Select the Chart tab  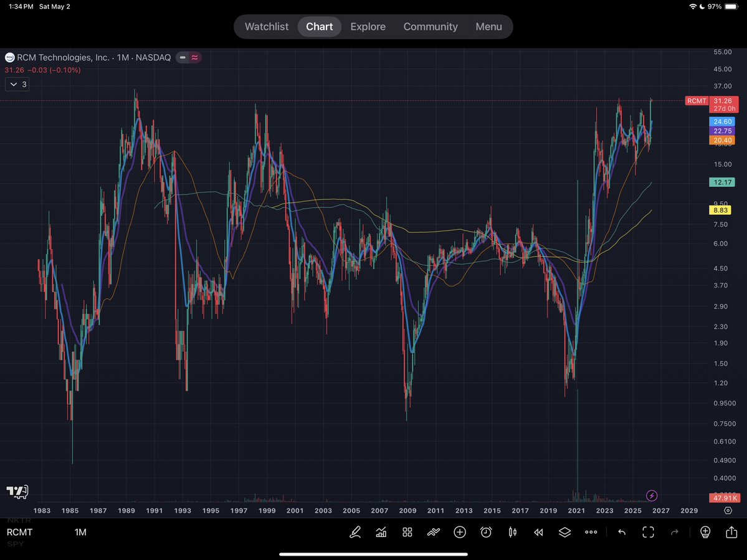coord(319,27)
